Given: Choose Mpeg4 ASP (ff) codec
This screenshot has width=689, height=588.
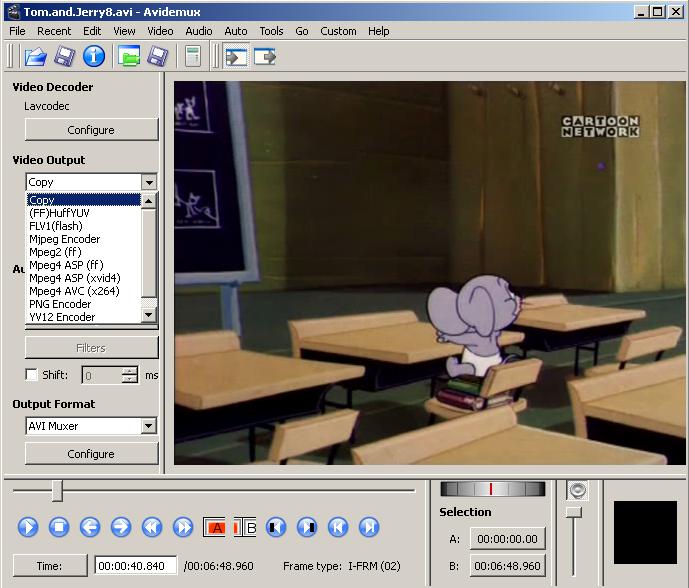Looking at the screenshot, I should 84,265.
